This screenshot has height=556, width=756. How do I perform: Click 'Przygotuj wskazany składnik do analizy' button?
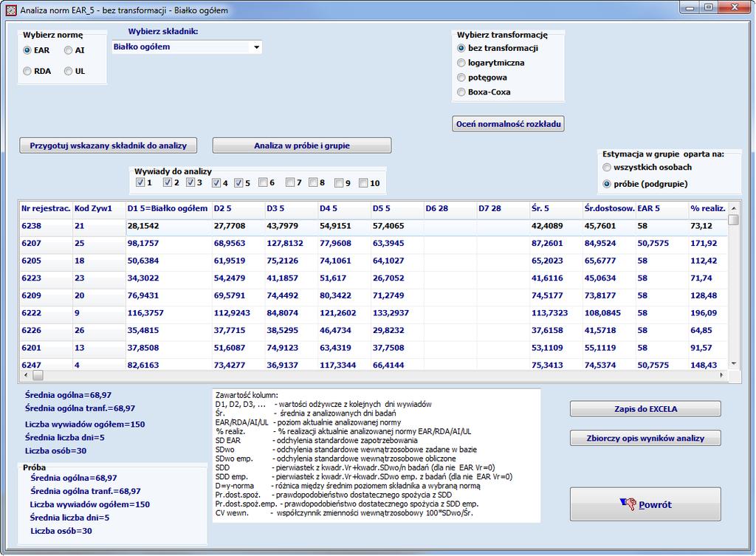click(x=109, y=145)
